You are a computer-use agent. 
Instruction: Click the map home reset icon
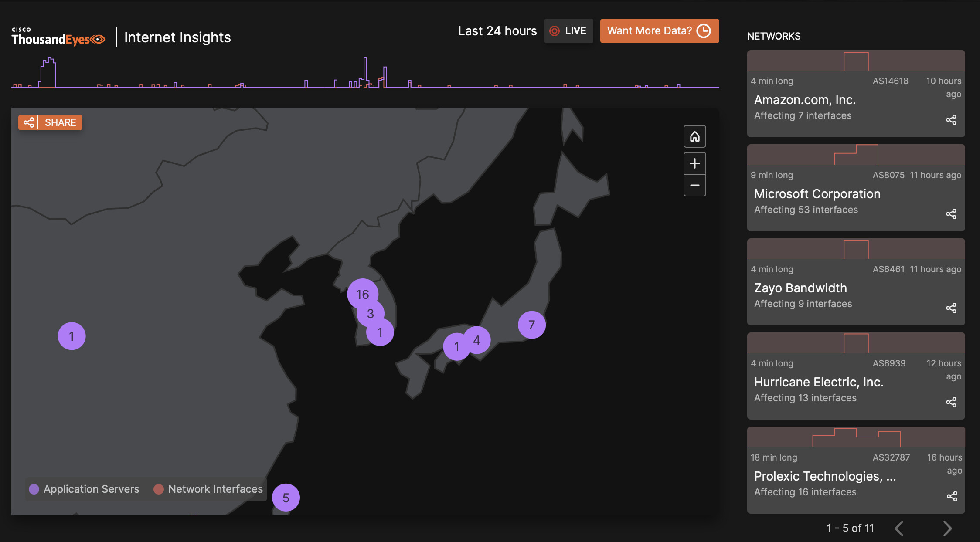(694, 137)
